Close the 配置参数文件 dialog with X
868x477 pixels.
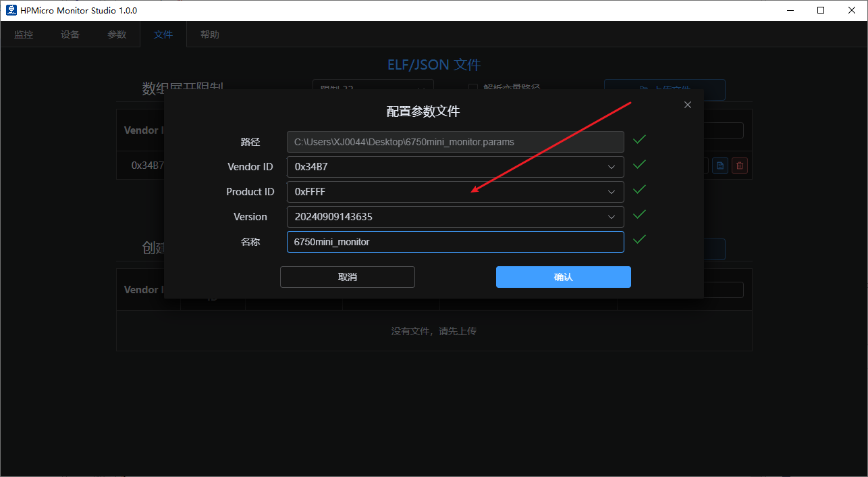pyautogui.click(x=688, y=105)
